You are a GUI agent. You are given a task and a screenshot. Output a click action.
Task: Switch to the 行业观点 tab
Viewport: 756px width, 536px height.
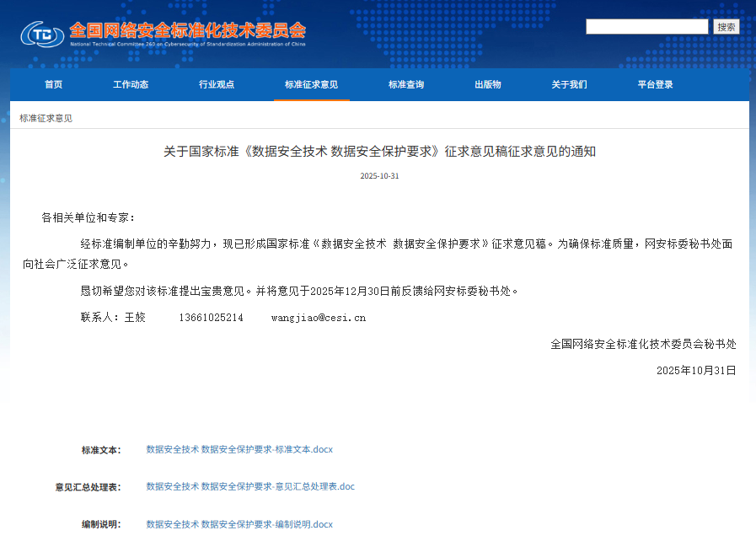coord(217,84)
